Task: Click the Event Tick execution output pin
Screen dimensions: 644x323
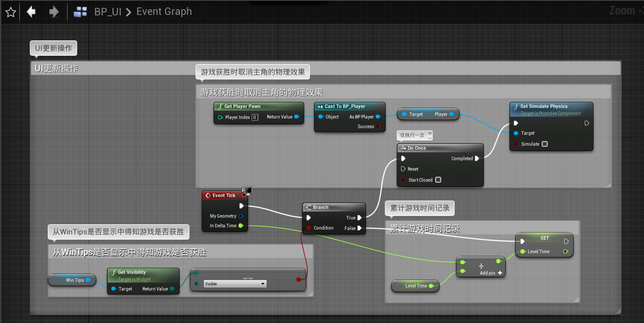Action: (241, 206)
